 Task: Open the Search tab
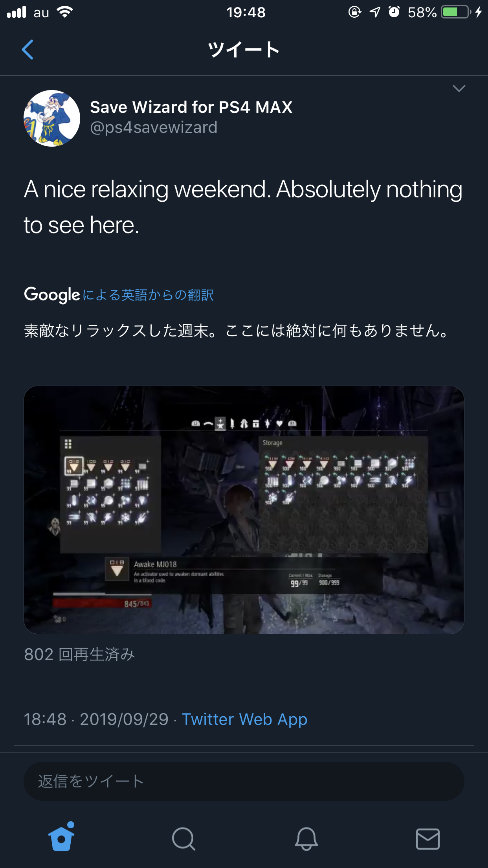(183, 839)
